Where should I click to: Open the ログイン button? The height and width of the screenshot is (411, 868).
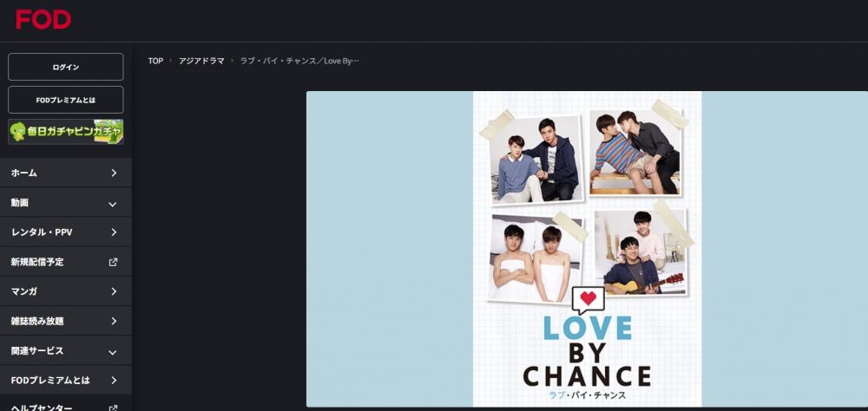pos(66,67)
